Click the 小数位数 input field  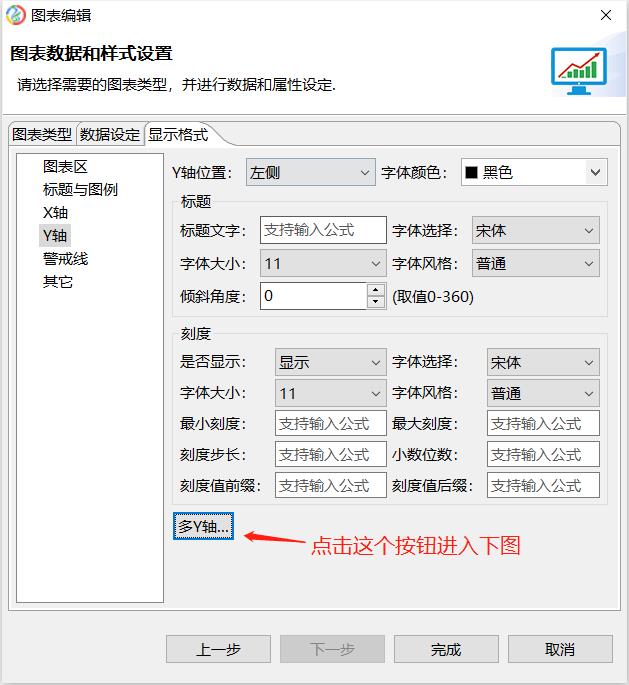click(x=543, y=454)
